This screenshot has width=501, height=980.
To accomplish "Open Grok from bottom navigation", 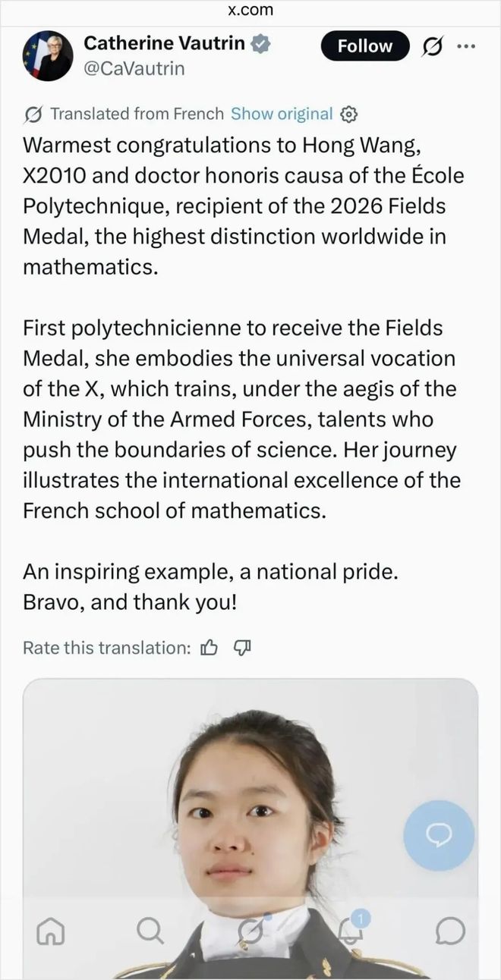I will (x=251, y=931).
